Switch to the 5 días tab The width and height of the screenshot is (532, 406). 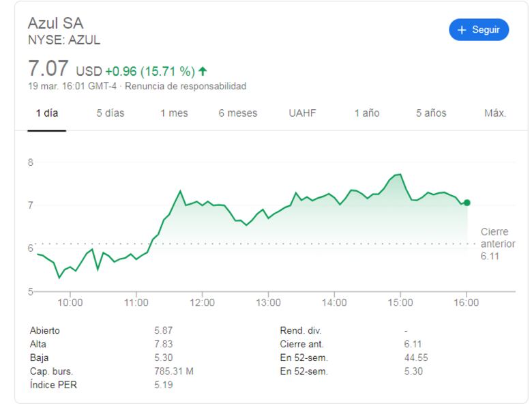coord(110,113)
